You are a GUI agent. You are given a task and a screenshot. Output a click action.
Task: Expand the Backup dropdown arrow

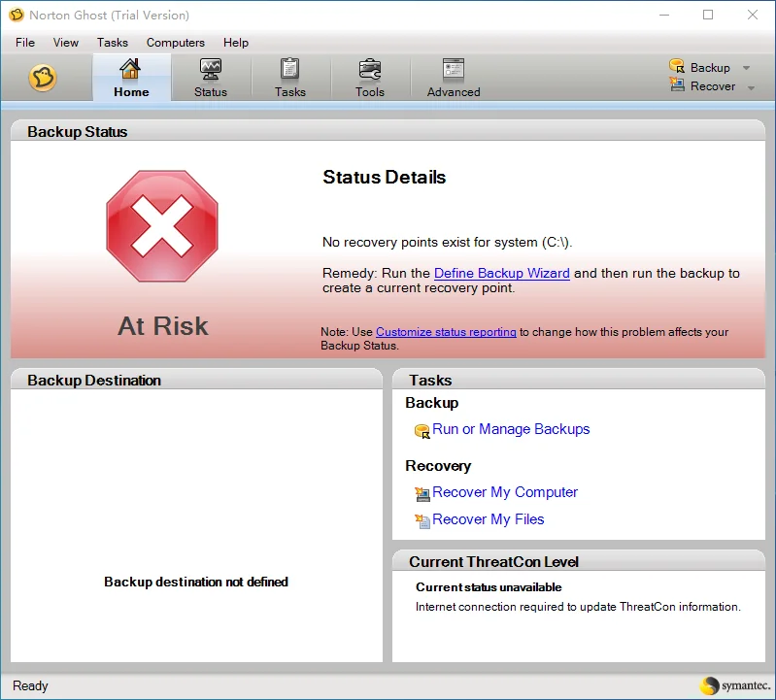(746, 68)
